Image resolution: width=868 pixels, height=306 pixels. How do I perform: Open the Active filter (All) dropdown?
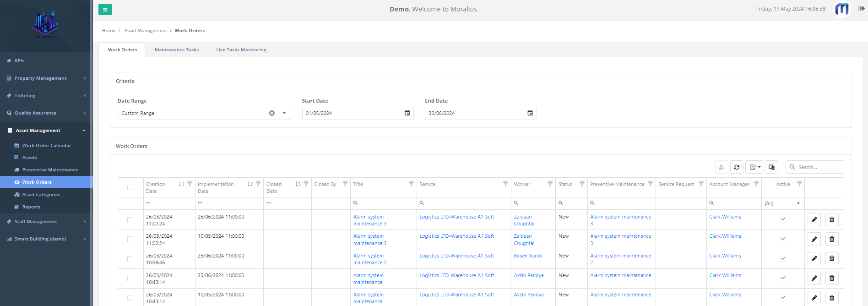point(798,203)
